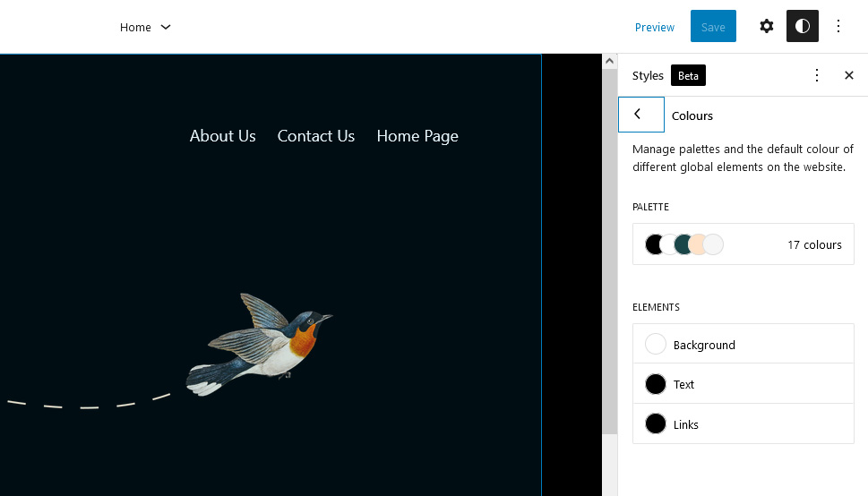868x496 pixels.
Task: Click the scrollbar up arrow
Action: (x=609, y=61)
